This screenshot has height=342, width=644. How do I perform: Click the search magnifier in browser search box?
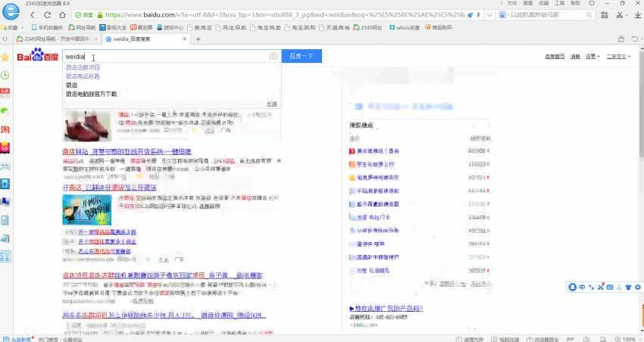click(x=589, y=15)
